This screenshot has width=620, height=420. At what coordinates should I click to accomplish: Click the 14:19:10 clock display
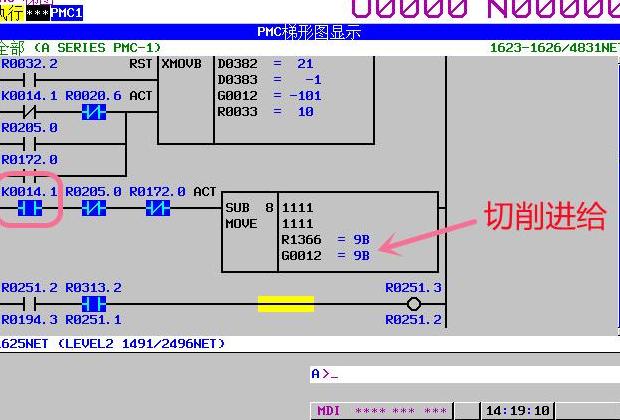518,411
